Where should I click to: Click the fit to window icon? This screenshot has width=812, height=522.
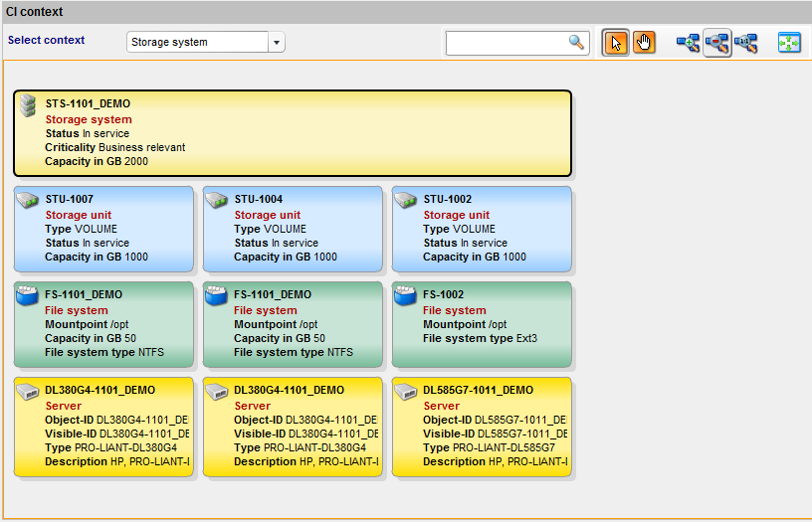[x=789, y=43]
